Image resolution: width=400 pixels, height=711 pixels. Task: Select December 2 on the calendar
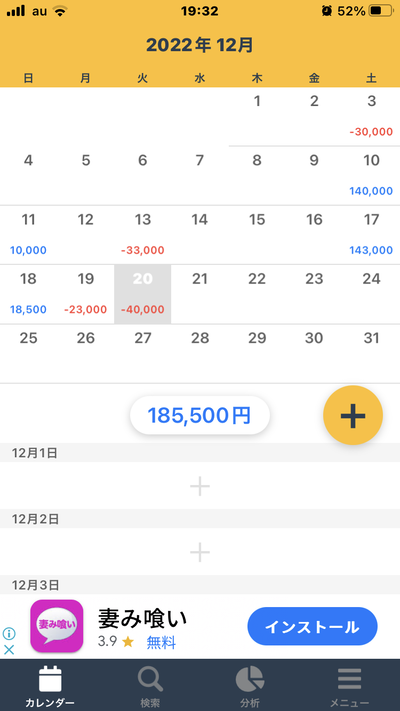click(x=314, y=117)
